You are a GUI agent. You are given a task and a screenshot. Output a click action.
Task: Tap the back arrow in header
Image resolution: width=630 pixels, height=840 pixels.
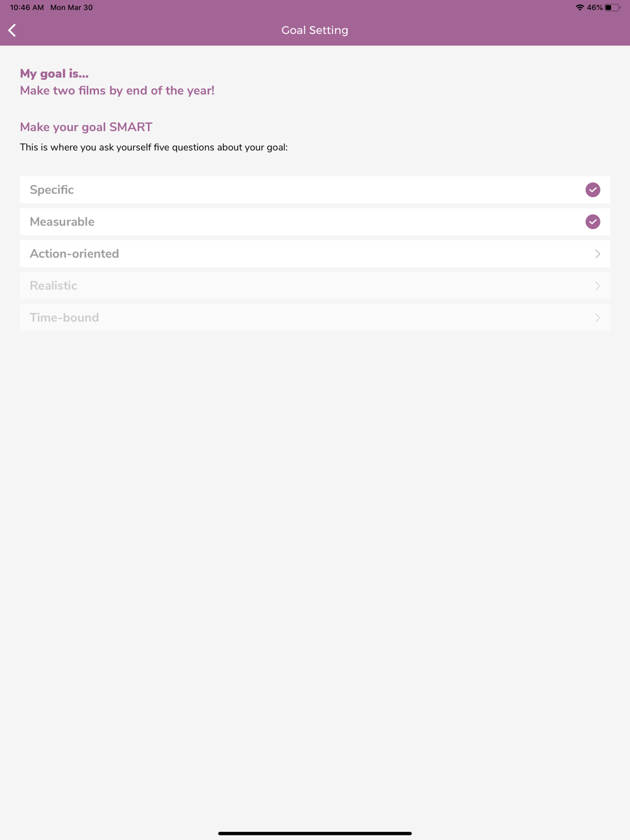pyautogui.click(x=12, y=30)
